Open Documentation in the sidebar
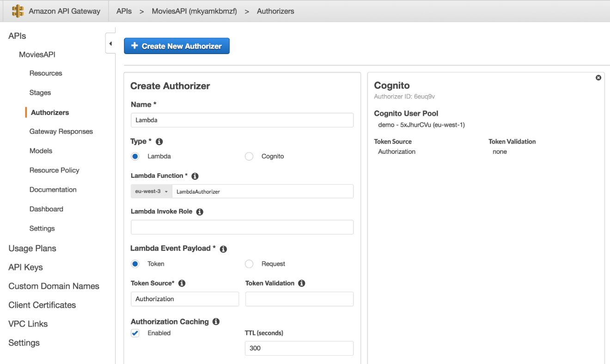 (x=53, y=190)
